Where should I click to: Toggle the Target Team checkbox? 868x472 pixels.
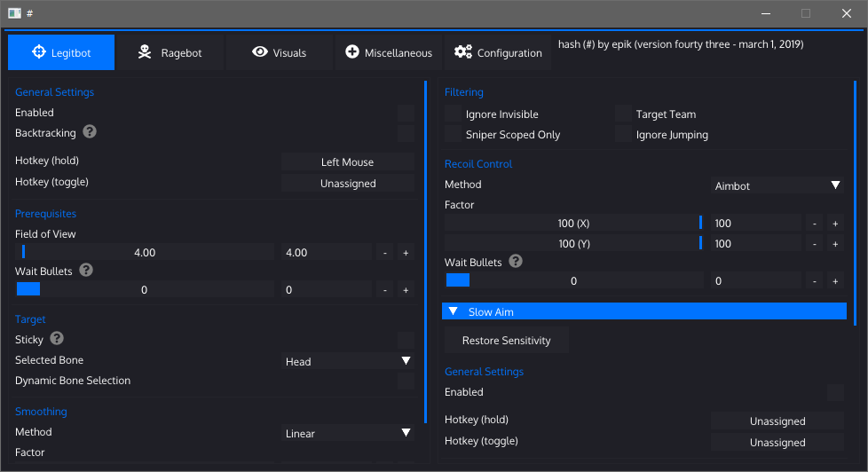(x=624, y=114)
